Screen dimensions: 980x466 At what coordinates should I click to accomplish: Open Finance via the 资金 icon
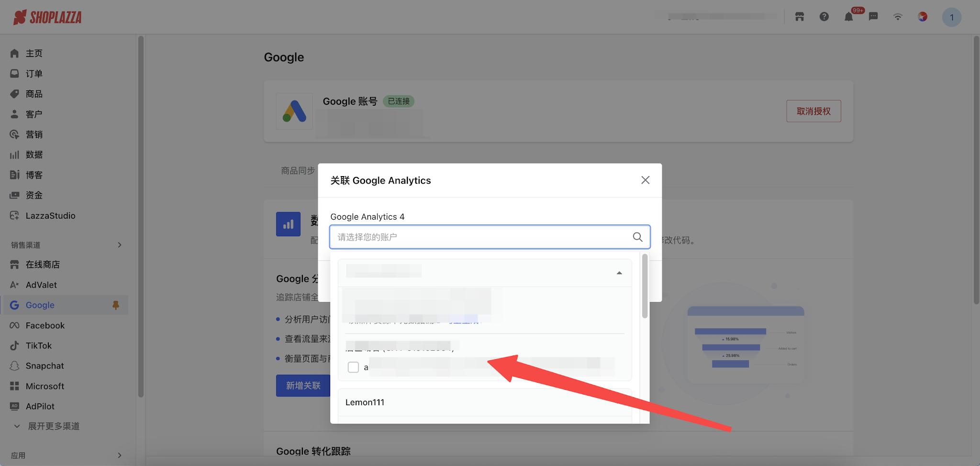click(14, 195)
